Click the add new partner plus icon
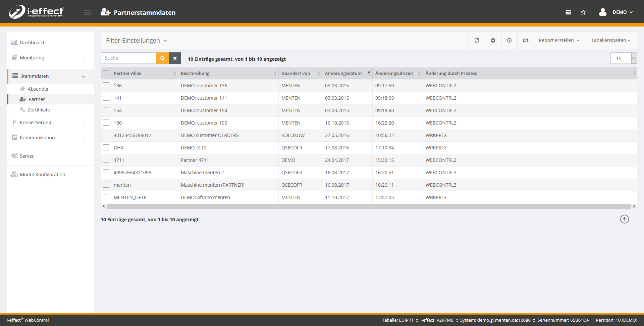The height and width of the screenshot is (326, 644). [x=493, y=40]
